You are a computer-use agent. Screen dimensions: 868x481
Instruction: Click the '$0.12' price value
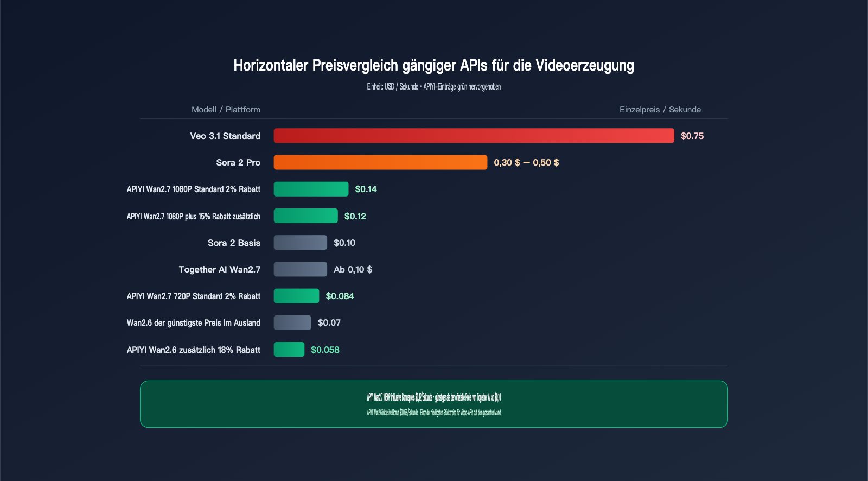click(x=355, y=216)
